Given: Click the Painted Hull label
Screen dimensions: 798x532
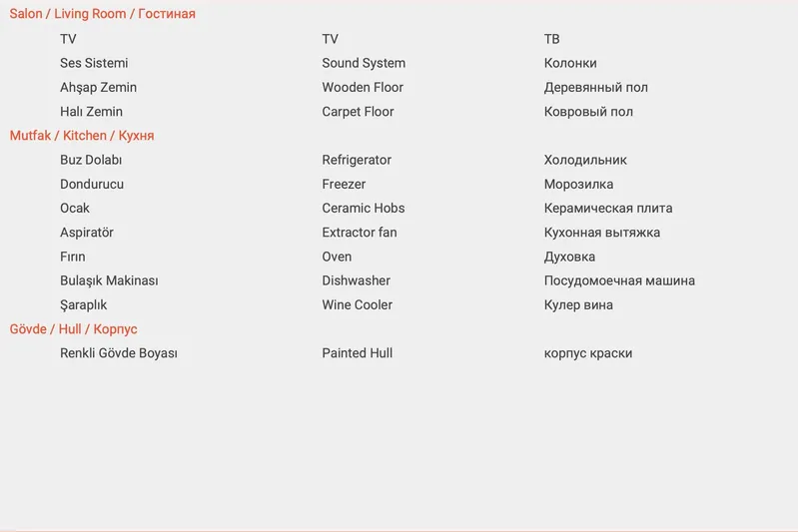Looking at the screenshot, I should 357,353.
